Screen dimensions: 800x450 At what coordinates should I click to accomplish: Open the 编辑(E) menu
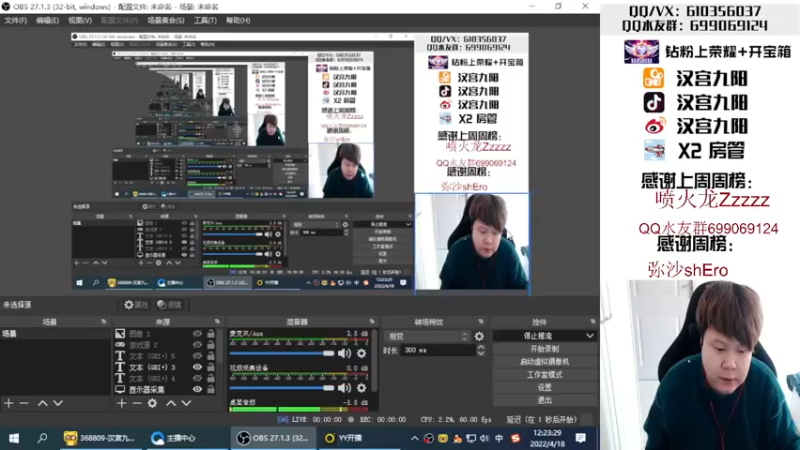pyautogui.click(x=47, y=20)
